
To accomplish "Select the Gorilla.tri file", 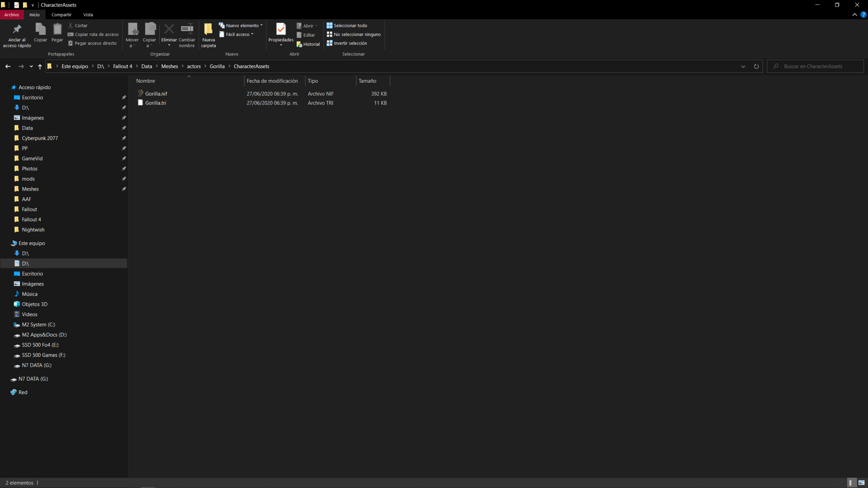I will tap(156, 103).
